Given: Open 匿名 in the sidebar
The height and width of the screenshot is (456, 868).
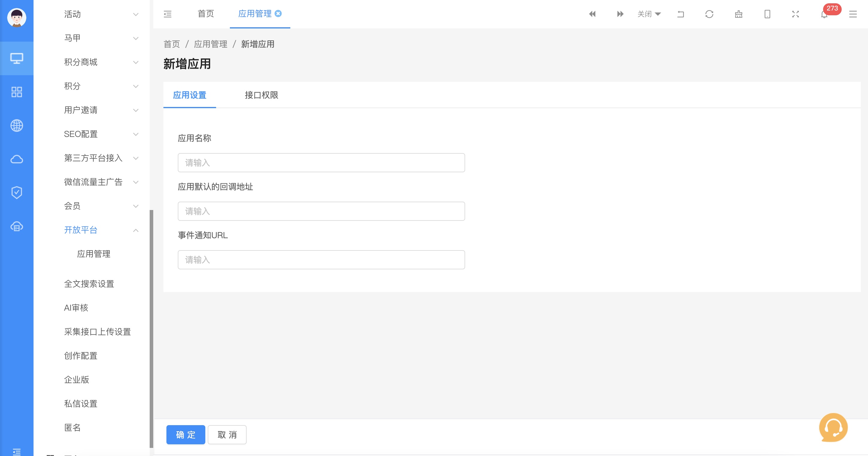Looking at the screenshot, I should 72,427.
